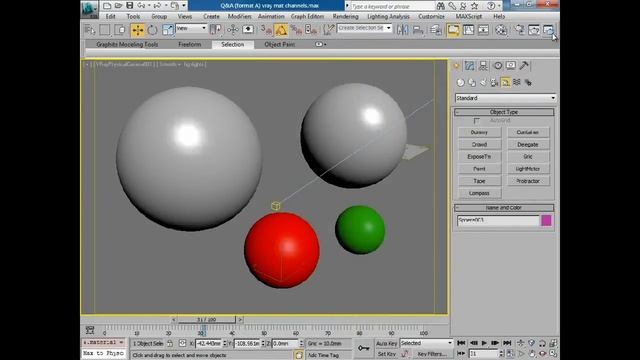Click the Open File folder icon
This screenshot has height=360, width=640.
pyautogui.click(x=118, y=5)
